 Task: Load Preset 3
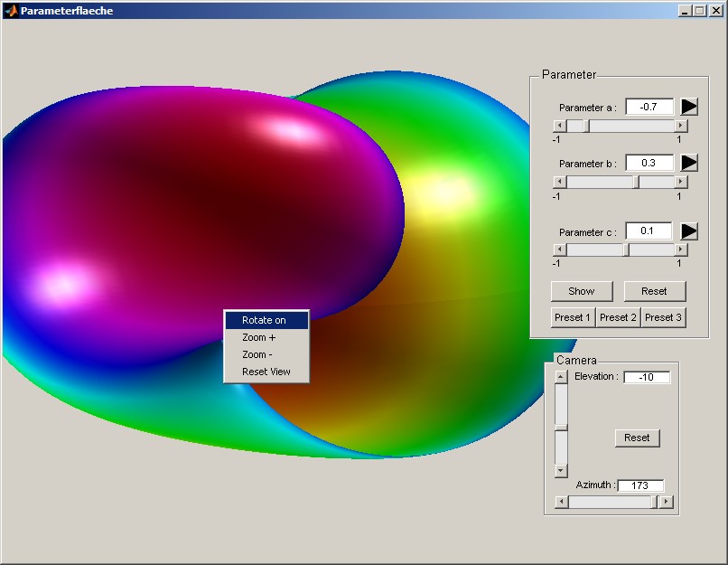(663, 317)
